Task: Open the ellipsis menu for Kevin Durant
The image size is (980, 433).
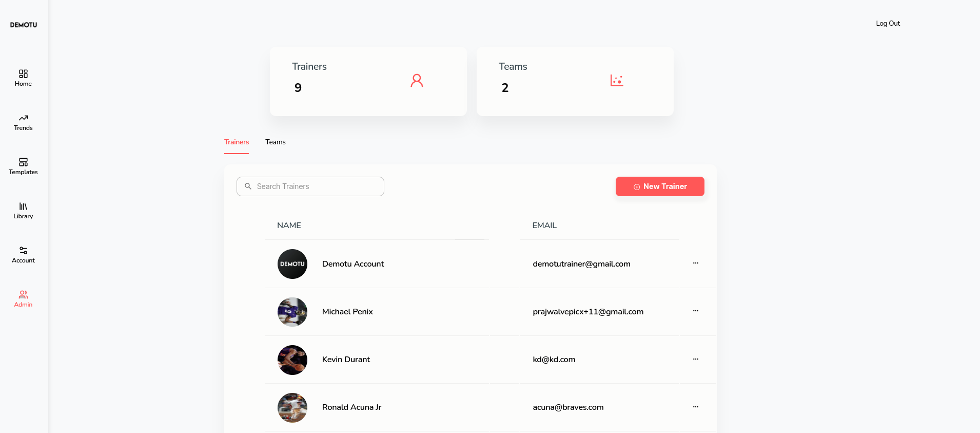Action: point(696,359)
